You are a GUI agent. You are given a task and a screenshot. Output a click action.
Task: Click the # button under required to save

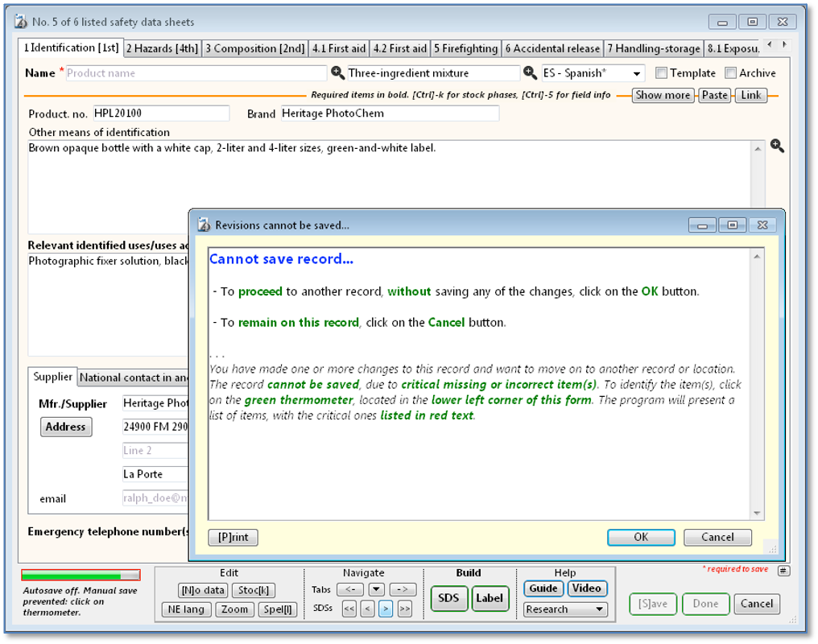pyautogui.click(x=783, y=571)
